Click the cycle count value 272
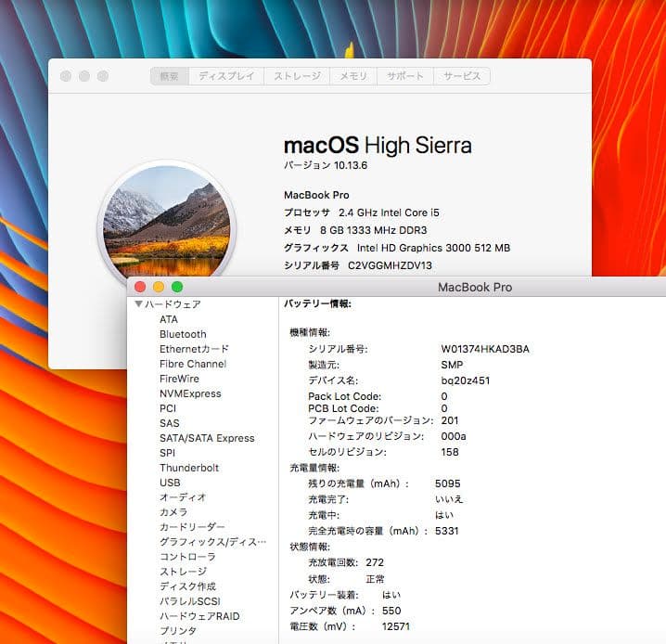Screen dimensions: 666x644 click(375, 562)
